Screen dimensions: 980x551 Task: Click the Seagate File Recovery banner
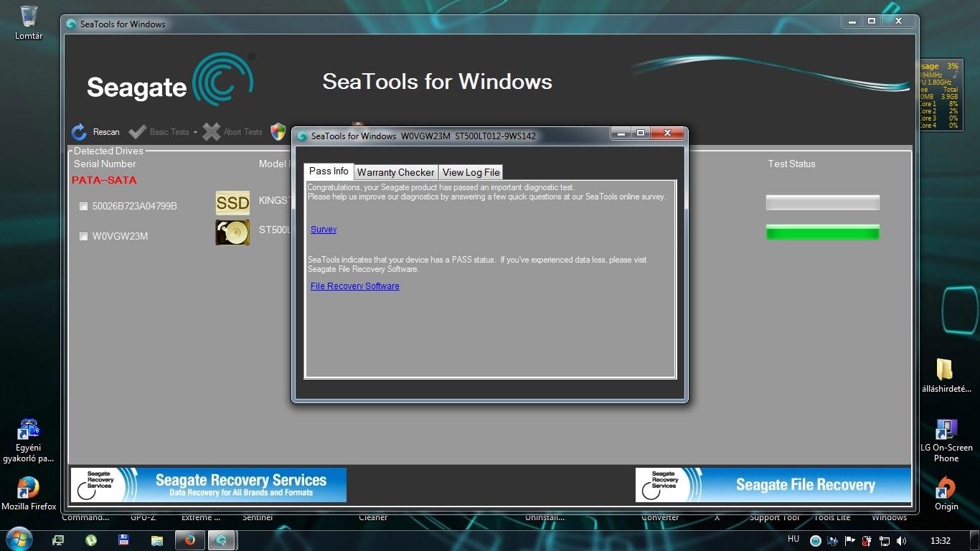click(773, 485)
